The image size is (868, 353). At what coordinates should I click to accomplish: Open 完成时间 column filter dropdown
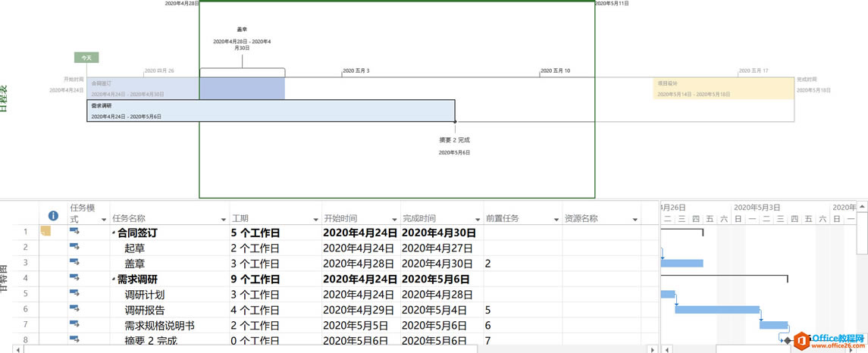(x=478, y=220)
